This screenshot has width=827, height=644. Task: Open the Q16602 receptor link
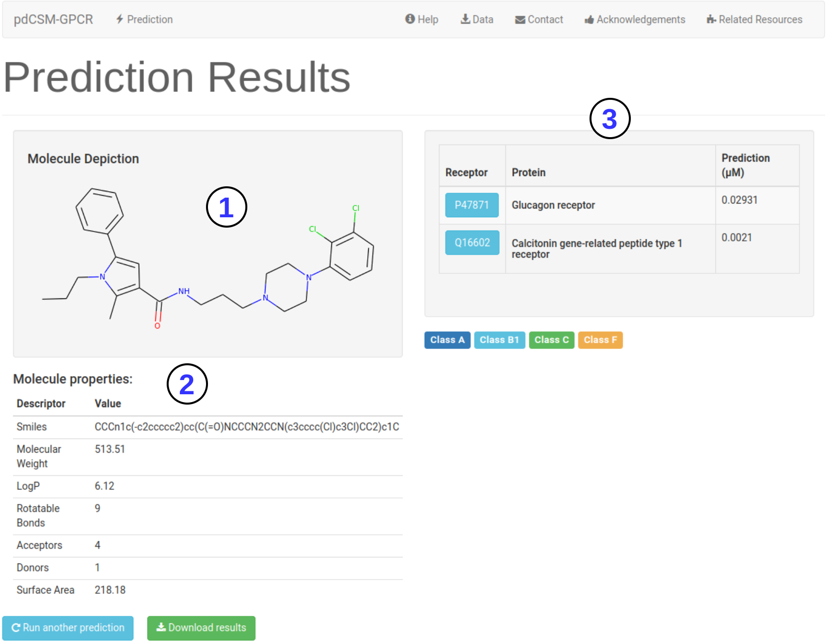tap(472, 242)
